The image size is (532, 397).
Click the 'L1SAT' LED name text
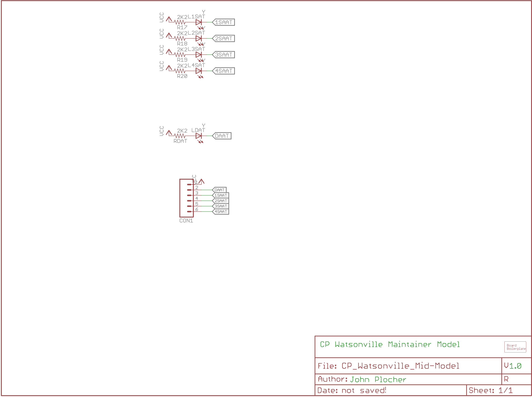point(197,17)
